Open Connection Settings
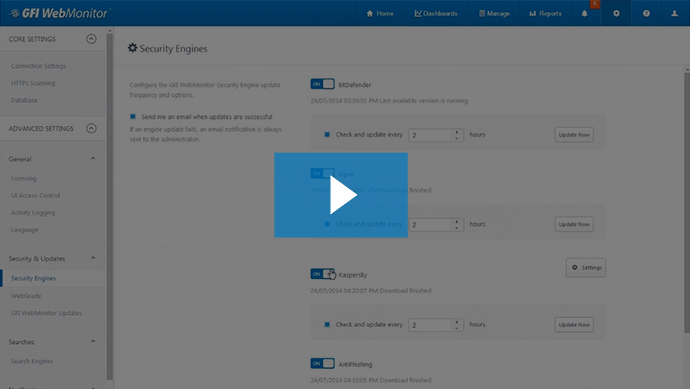 point(38,66)
